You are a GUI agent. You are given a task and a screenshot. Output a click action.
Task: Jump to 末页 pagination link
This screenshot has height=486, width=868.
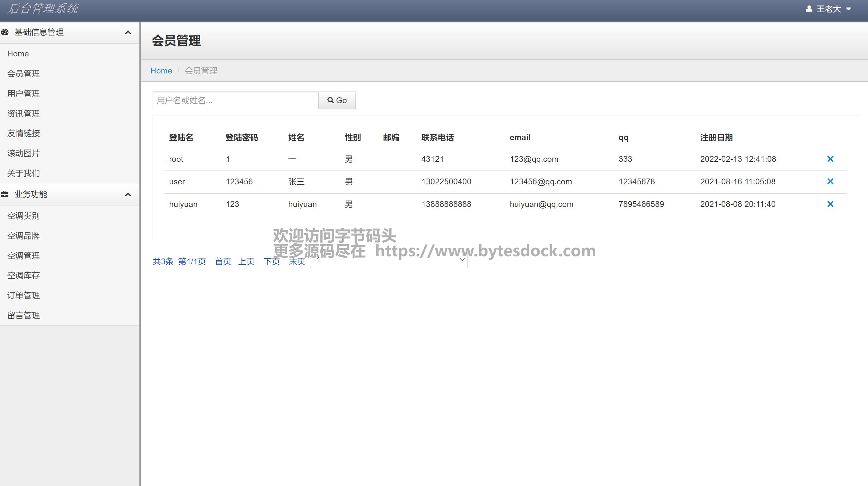coord(297,261)
